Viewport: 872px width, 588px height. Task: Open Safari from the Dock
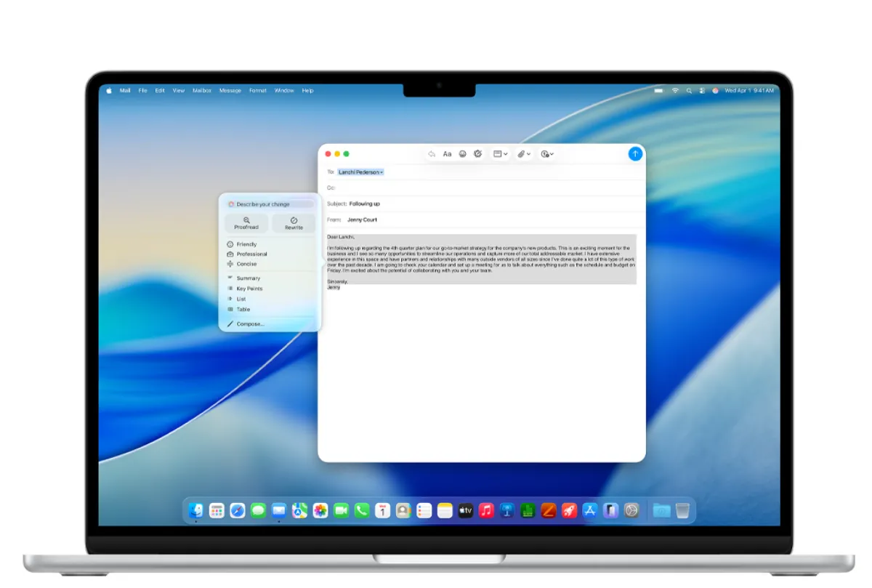[x=238, y=511]
